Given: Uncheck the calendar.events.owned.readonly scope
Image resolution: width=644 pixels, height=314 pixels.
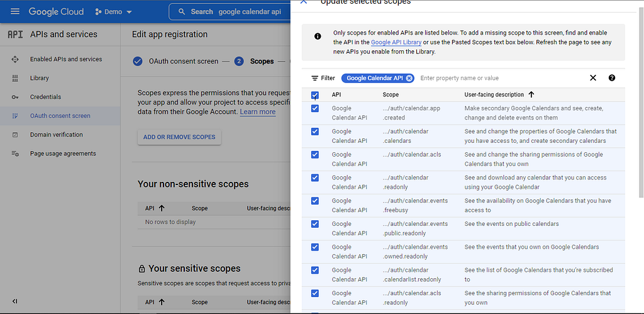Looking at the screenshot, I should tap(315, 247).
